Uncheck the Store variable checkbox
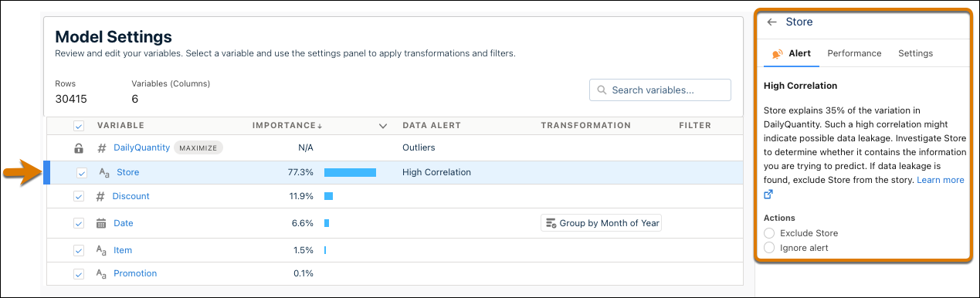Screen dimensions: 980x298 coord(82,173)
